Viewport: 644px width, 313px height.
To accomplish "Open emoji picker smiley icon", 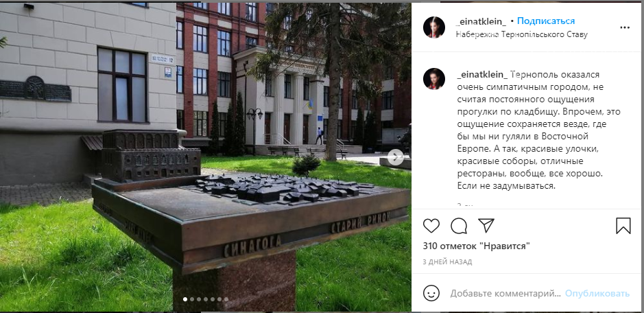I will click(431, 293).
